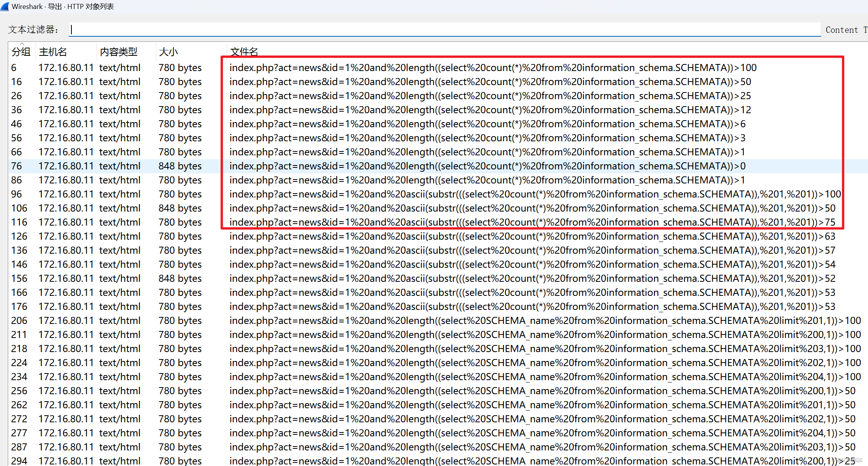
Task: Select packet 86 row ending >1
Action: 438,180
